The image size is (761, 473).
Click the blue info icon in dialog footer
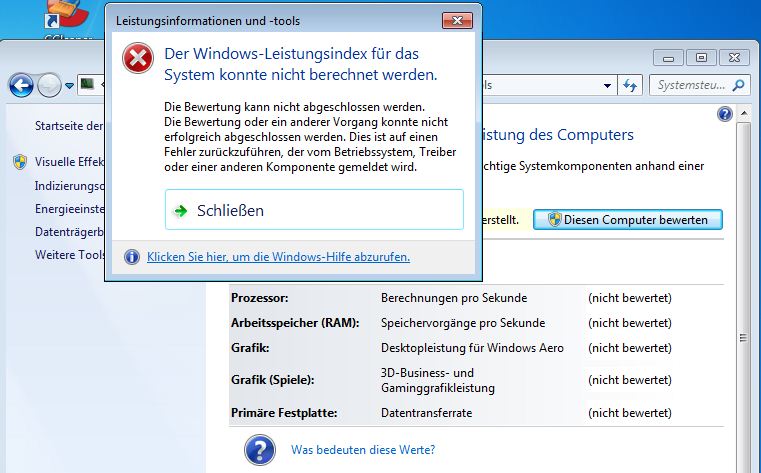coord(132,257)
